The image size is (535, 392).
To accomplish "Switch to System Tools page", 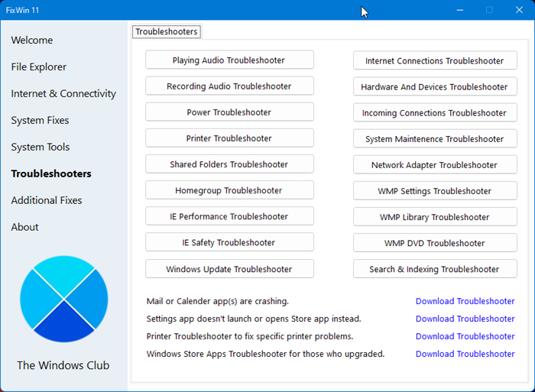I will [40, 147].
